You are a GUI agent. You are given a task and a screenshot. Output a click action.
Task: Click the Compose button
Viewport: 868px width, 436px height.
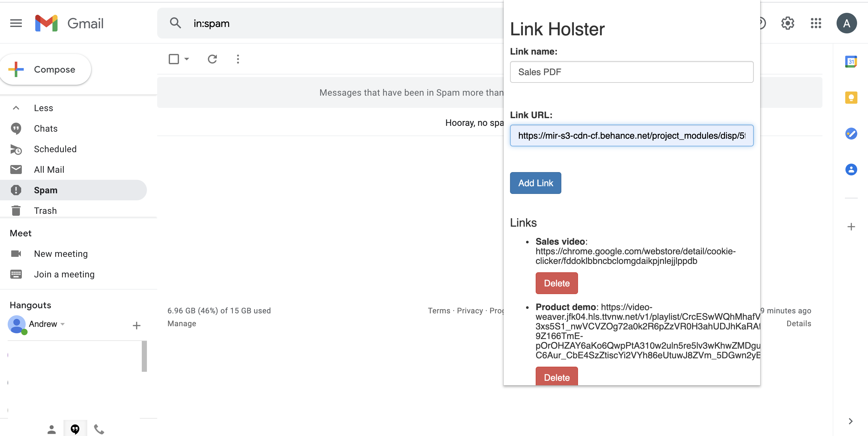click(x=46, y=69)
